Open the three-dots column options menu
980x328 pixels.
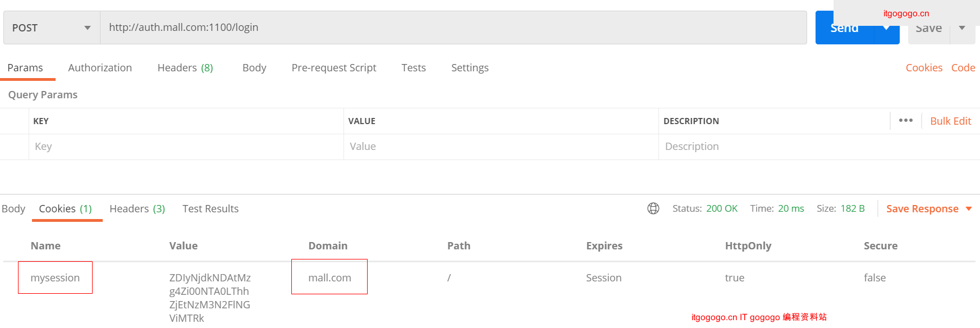905,121
